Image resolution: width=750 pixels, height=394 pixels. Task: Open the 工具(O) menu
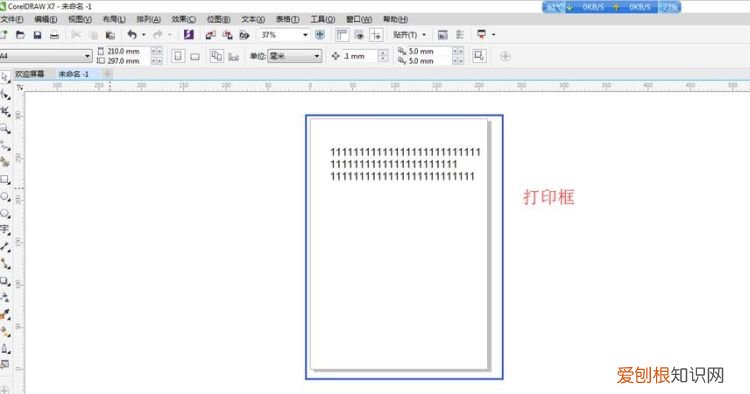coord(323,19)
